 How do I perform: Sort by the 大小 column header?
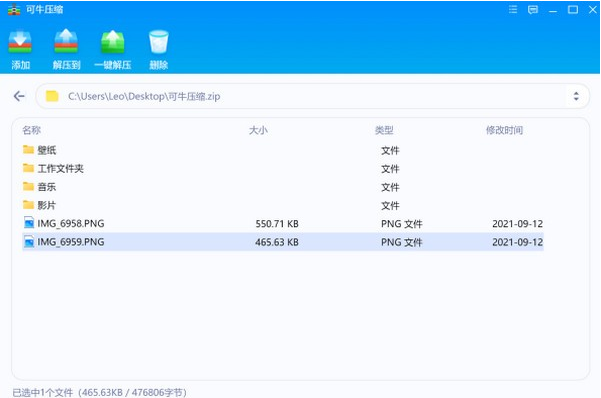pyautogui.click(x=258, y=130)
